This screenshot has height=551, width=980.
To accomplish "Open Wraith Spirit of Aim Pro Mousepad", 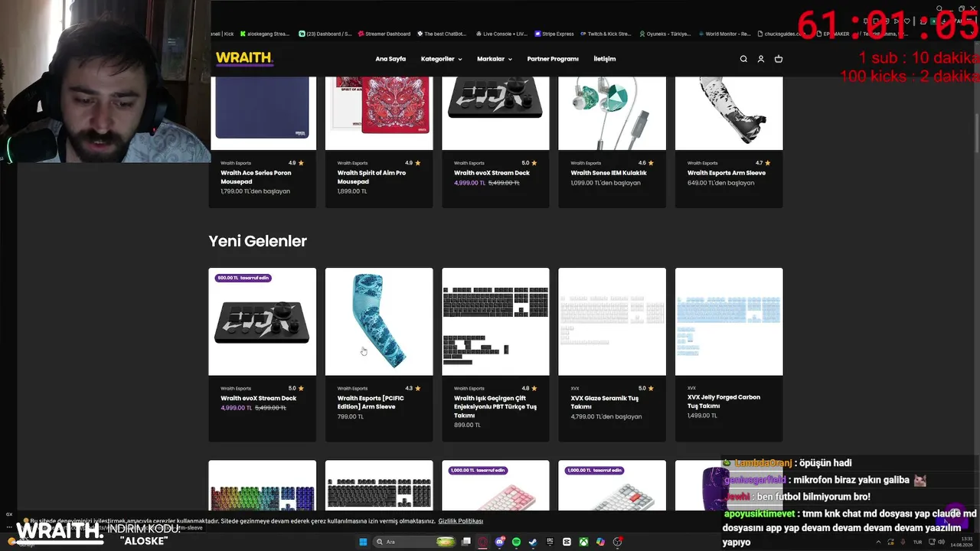I will coord(371,177).
